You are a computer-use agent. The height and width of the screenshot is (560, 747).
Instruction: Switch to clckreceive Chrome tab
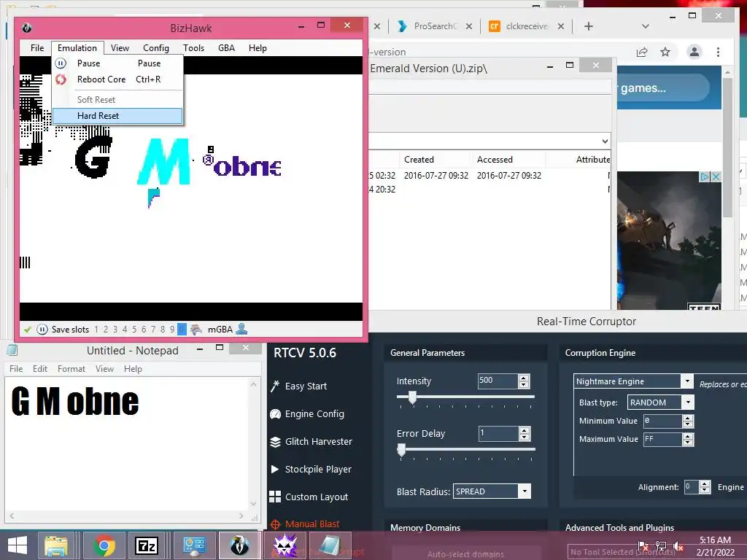(527, 26)
